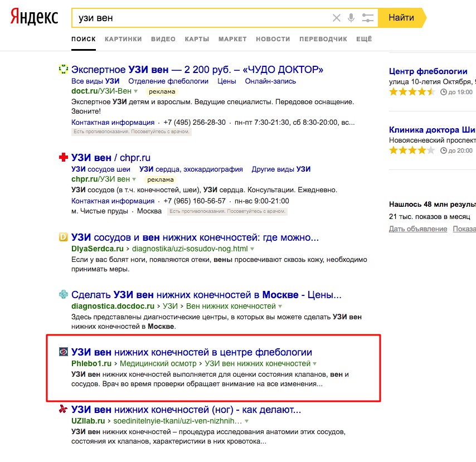The width and height of the screenshot is (476, 462).
Task: Click 'м. Чистые пруды' text
Action: point(100,211)
